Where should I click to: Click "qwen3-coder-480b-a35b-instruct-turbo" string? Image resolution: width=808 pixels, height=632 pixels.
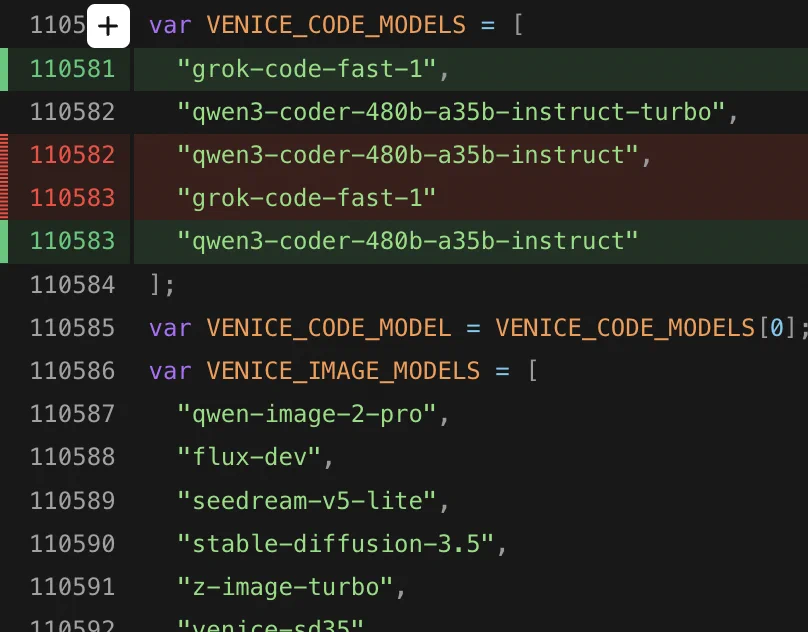(x=451, y=112)
